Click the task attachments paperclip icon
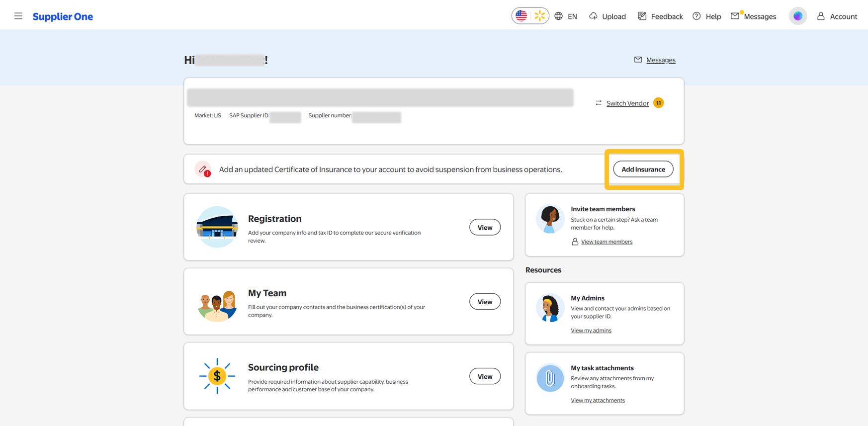The width and height of the screenshot is (868, 426). click(550, 378)
